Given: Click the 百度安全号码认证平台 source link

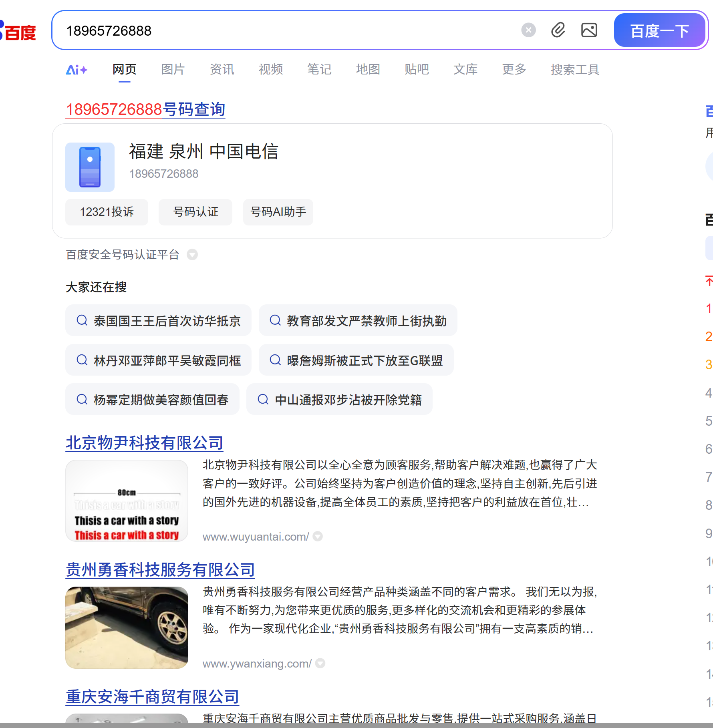Looking at the screenshot, I should [x=122, y=255].
